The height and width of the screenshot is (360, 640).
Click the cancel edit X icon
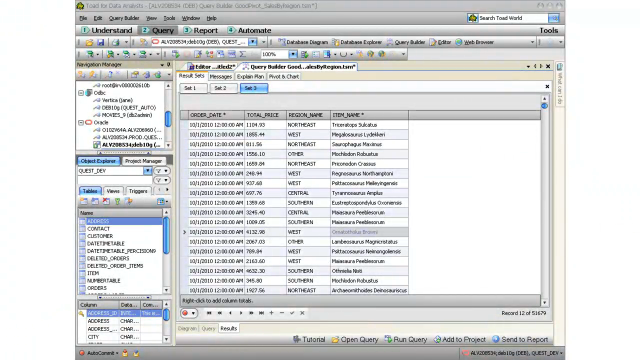coord(302,313)
